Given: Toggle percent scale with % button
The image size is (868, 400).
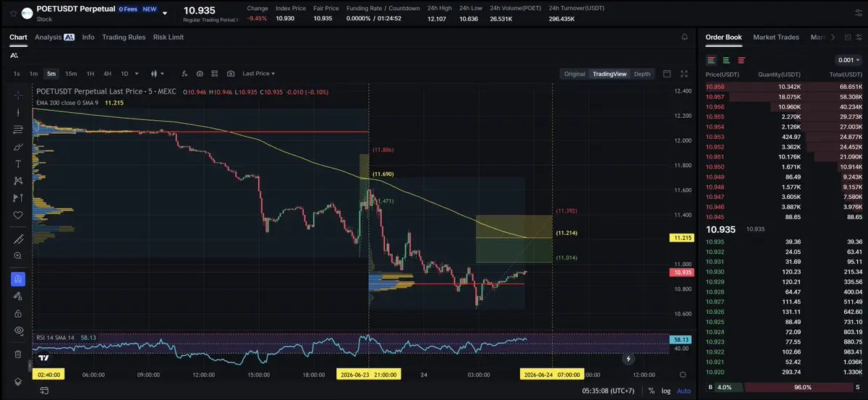Looking at the screenshot, I should click(x=651, y=391).
